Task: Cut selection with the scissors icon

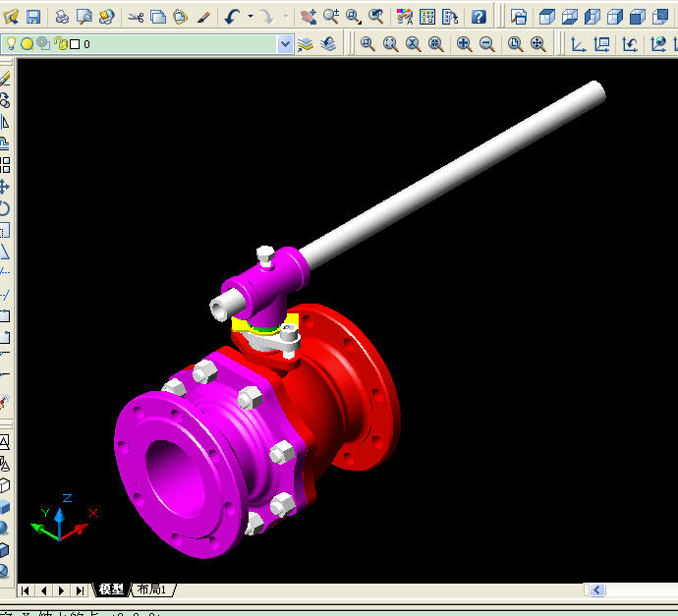Action: tap(136, 18)
